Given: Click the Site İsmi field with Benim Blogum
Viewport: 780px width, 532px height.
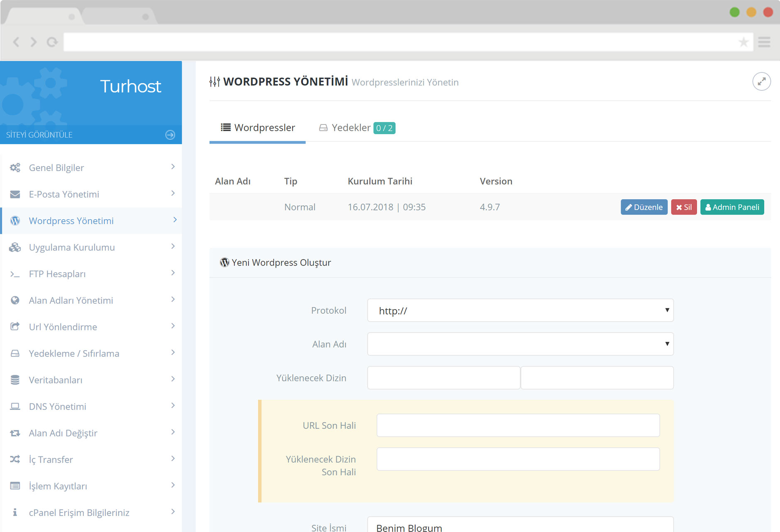Looking at the screenshot, I should point(520,524).
